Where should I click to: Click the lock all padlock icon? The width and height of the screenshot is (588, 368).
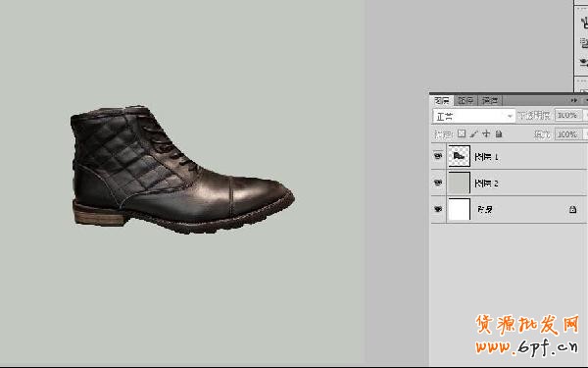(499, 133)
